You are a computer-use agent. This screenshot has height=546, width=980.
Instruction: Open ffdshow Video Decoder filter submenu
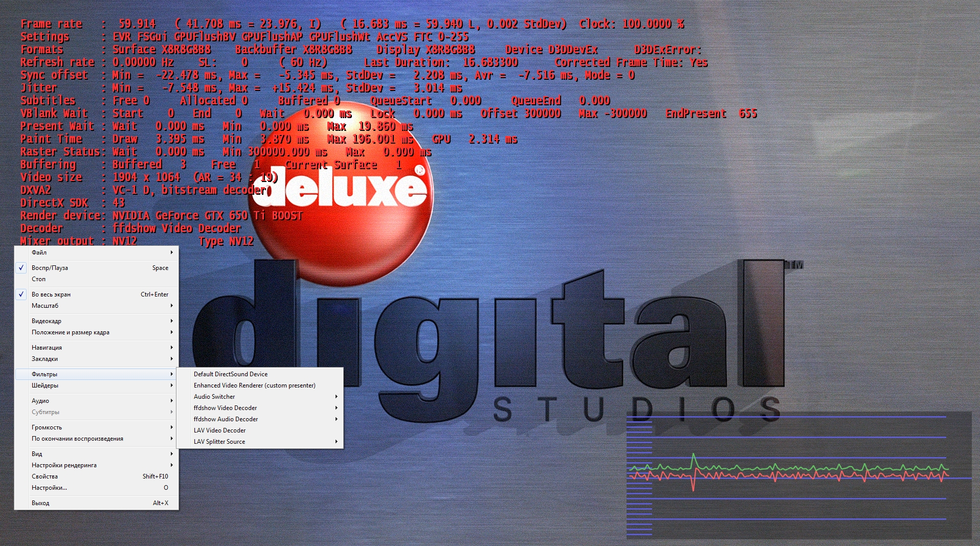coord(226,408)
